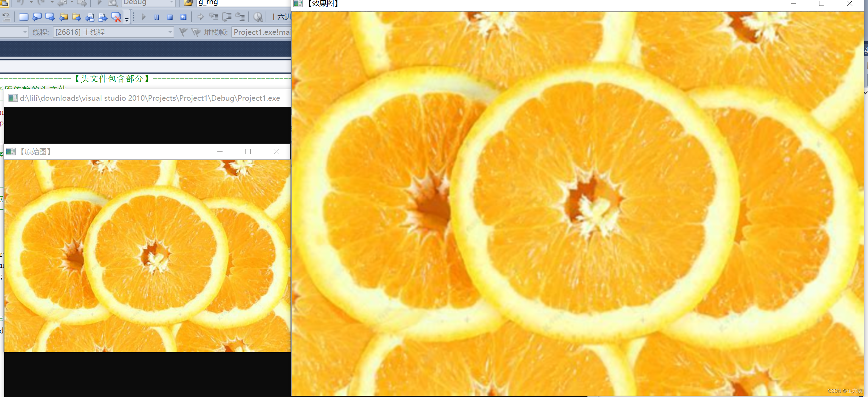Step out of the current function

pyautogui.click(x=240, y=17)
